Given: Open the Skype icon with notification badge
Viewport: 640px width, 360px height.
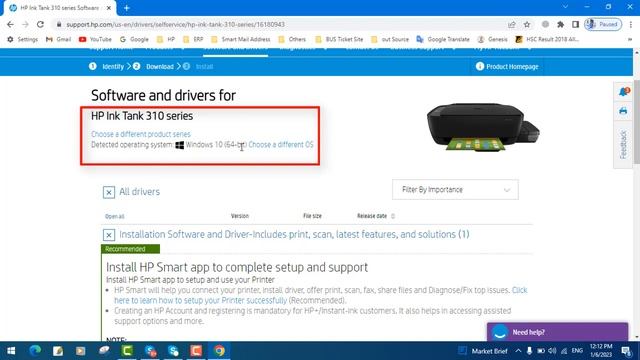Looking at the screenshot, I should point(151,351).
